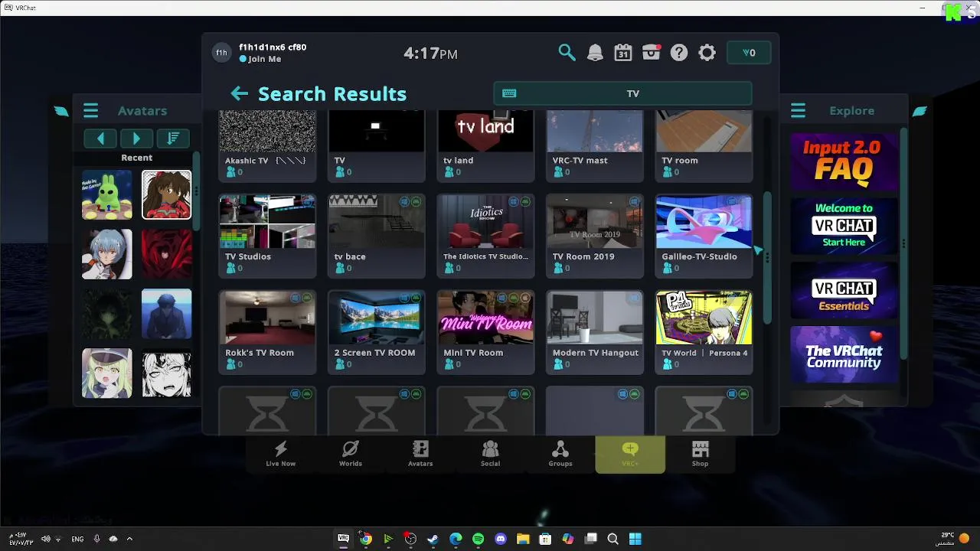
Task: Open the Galileo-TV-Studio world card
Action: [704, 236]
